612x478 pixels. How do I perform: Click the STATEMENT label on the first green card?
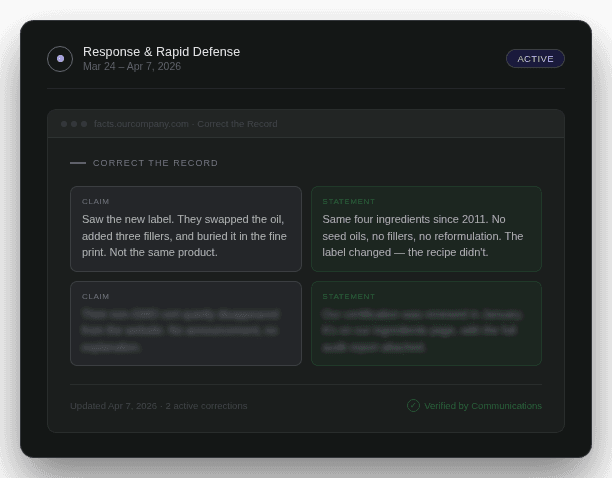(x=349, y=202)
